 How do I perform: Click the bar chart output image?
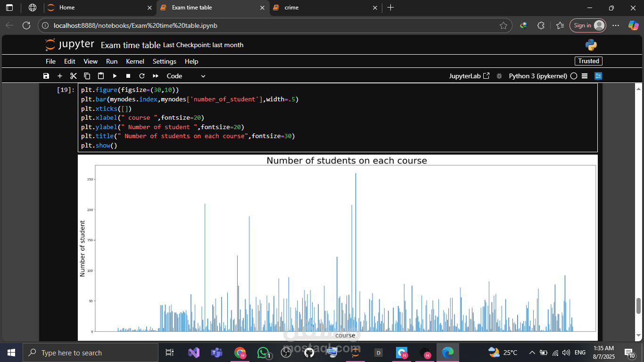[x=338, y=247]
